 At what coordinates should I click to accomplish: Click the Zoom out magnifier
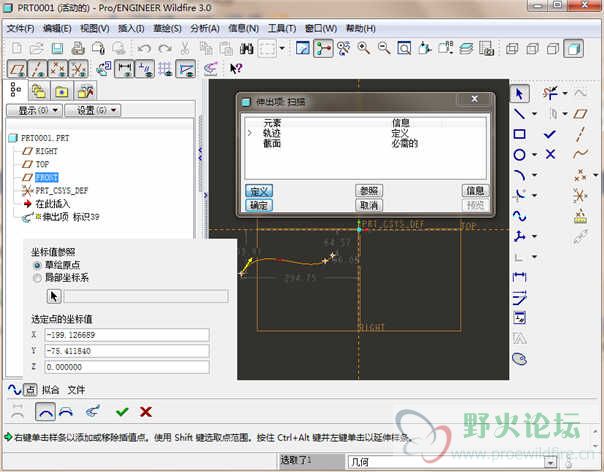pos(384,49)
